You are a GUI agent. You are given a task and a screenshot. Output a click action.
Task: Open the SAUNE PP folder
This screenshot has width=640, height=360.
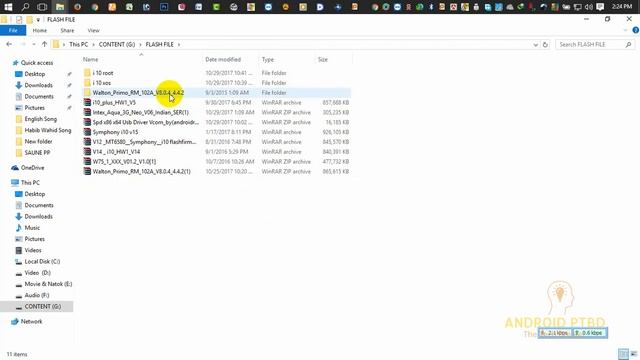tap(37, 153)
